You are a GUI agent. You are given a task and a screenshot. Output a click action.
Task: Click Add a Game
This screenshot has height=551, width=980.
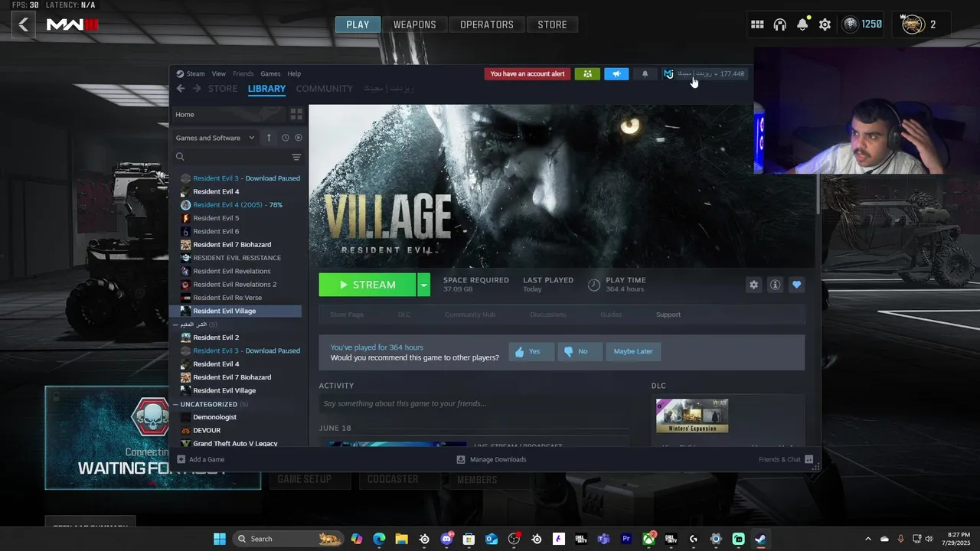201,459
